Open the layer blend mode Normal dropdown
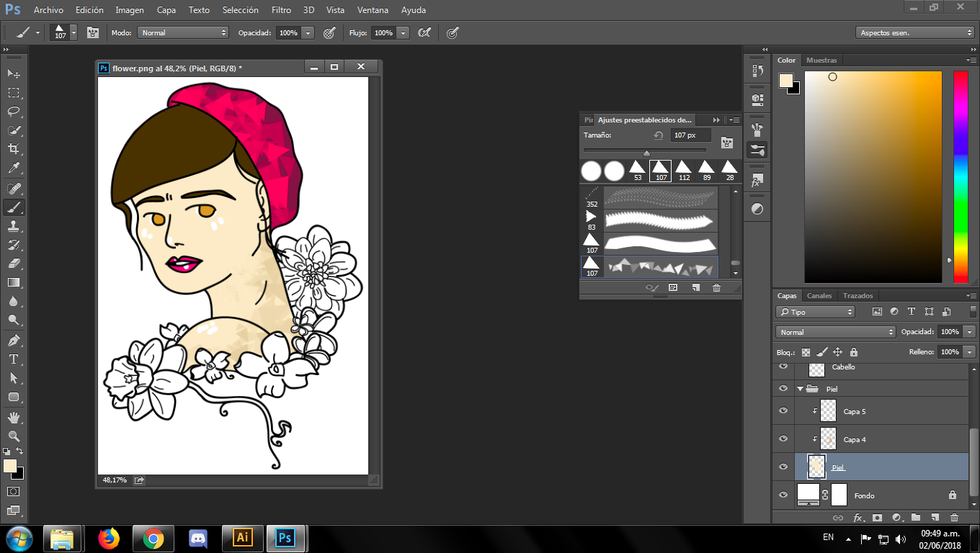 (x=835, y=332)
